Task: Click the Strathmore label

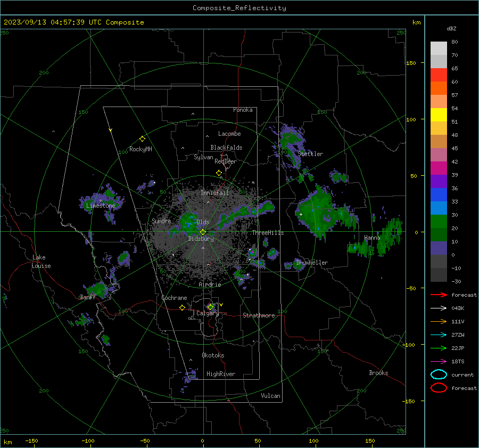Action: pyautogui.click(x=259, y=315)
